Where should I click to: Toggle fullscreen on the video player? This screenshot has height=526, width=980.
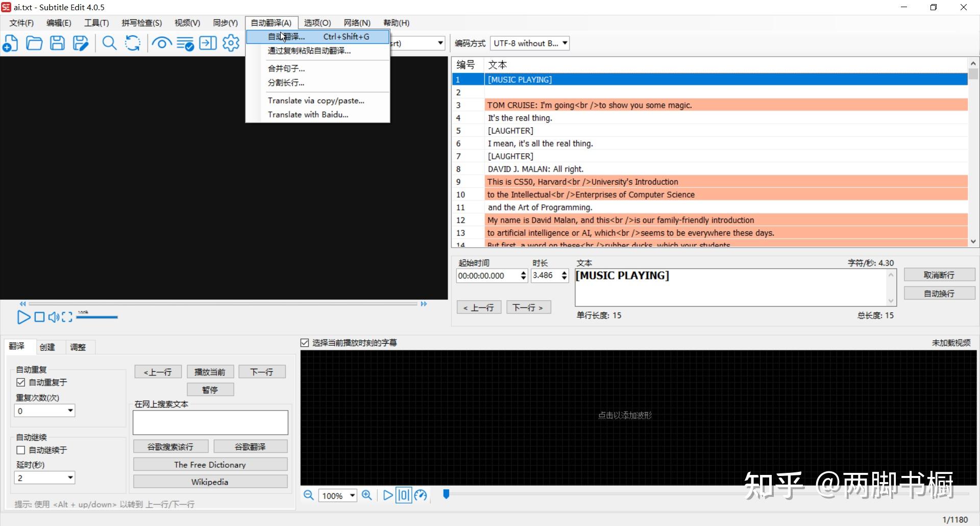[x=67, y=317]
